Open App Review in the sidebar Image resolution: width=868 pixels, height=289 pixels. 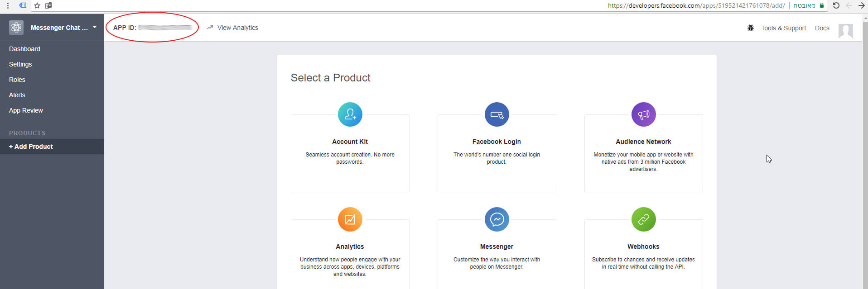click(x=26, y=110)
